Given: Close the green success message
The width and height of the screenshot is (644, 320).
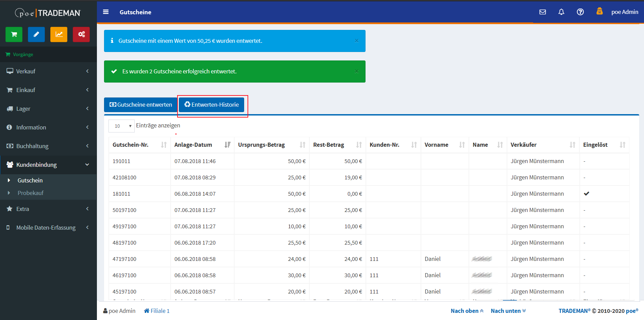Looking at the screenshot, I should tap(356, 71).
